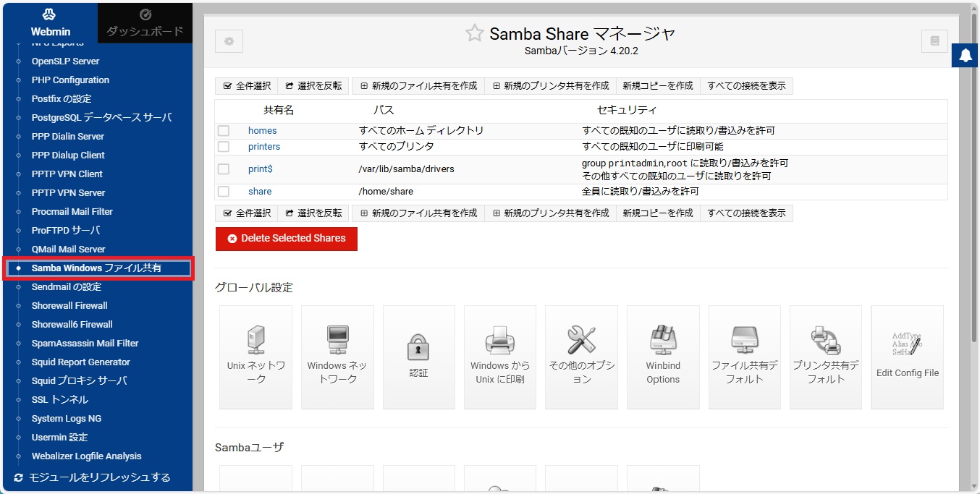
Task: Click bottom 新規コピーを作成 button
Action: [x=658, y=213]
